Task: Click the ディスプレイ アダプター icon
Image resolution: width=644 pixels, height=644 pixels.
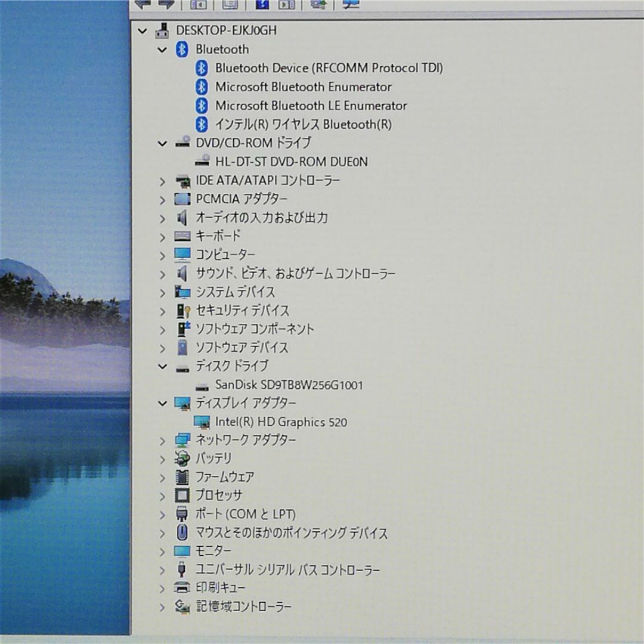Action: (x=182, y=403)
